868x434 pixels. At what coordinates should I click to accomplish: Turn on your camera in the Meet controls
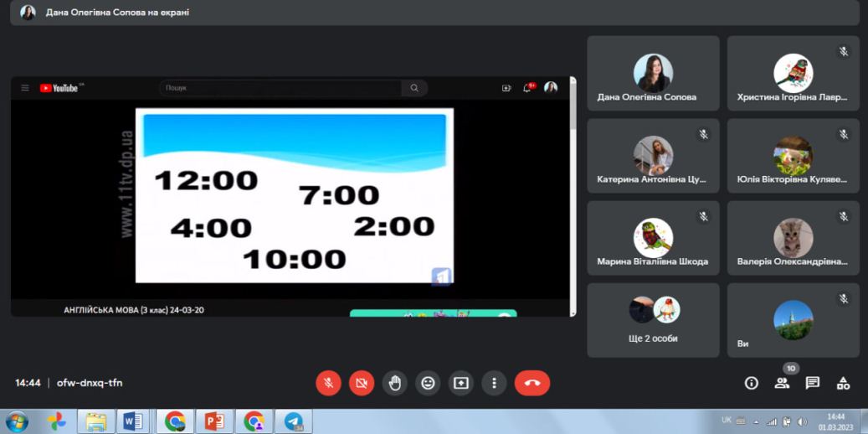tap(362, 383)
